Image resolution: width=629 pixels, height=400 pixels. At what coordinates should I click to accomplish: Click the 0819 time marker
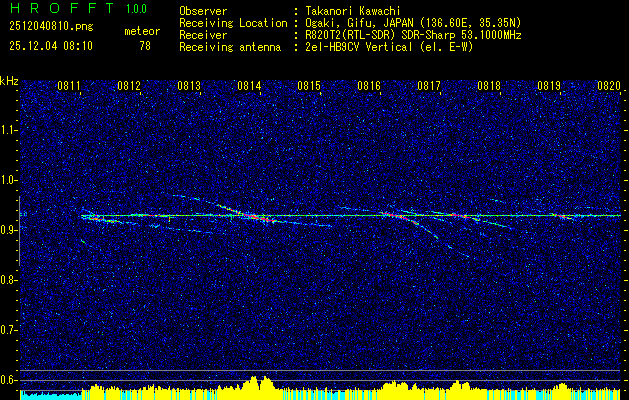[x=549, y=85]
